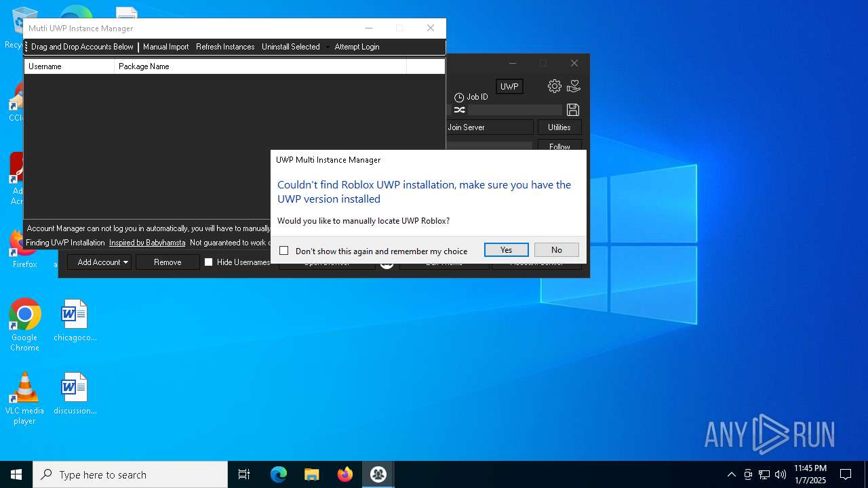Screen dimensions: 868x488
Task: Select the Follow button
Action: click(559, 146)
